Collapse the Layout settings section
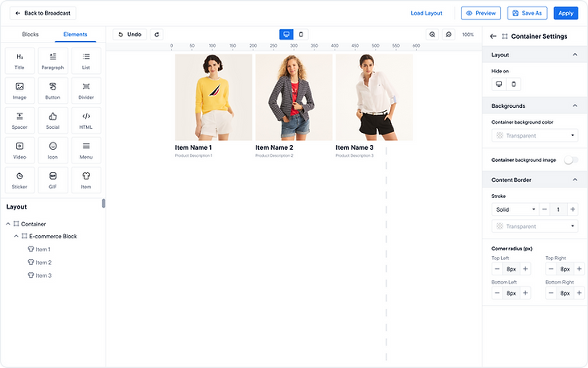The image size is (588, 368). (575, 55)
